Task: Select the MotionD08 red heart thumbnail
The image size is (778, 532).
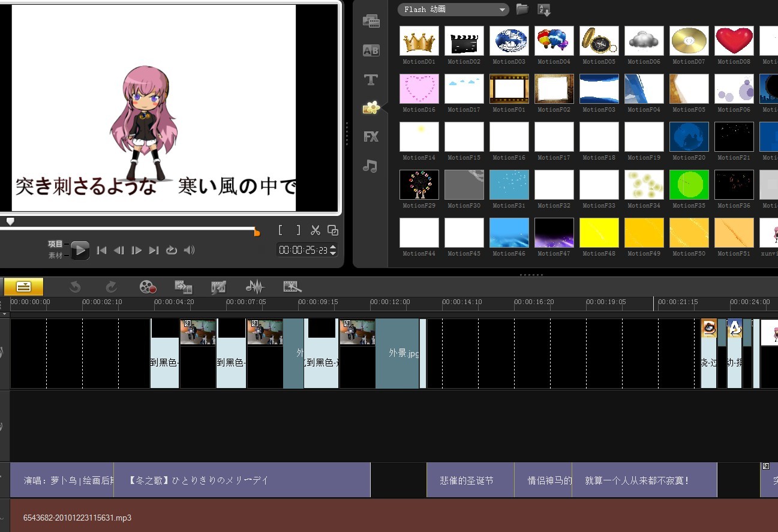Action: point(734,41)
